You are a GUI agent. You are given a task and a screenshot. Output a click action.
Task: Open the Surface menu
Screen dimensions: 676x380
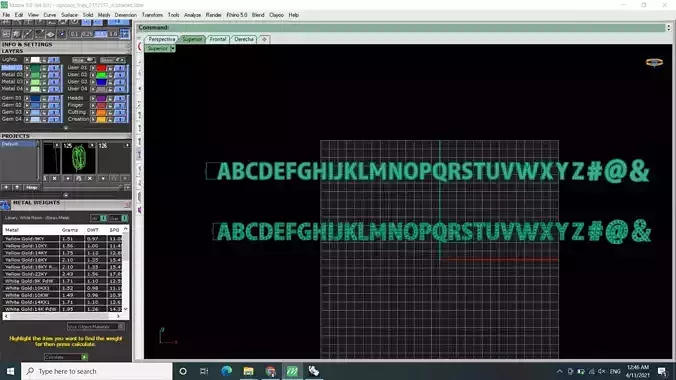(69, 15)
